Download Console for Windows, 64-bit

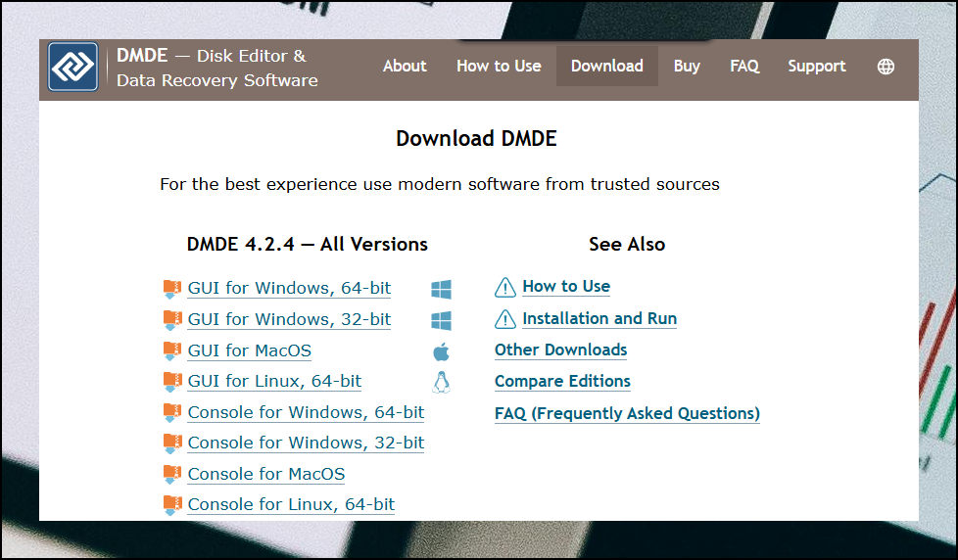pyautogui.click(x=306, y=412)
